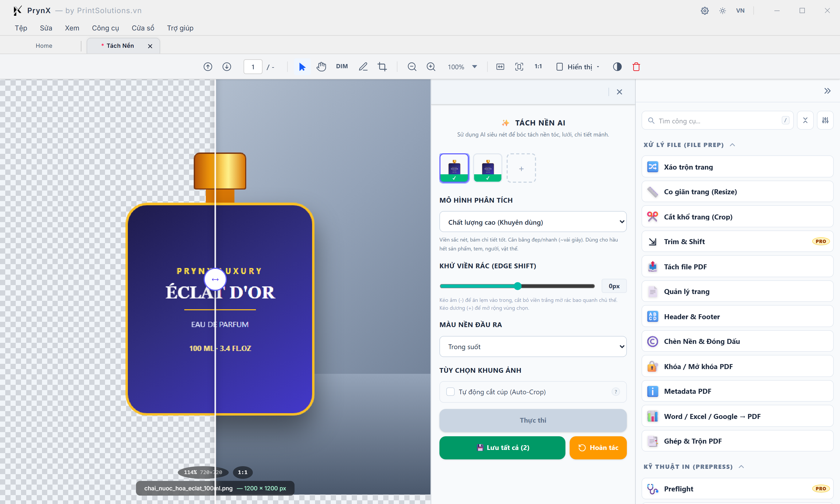
Task: Click the before/after comparison divider handle
Action: [215, 279]
